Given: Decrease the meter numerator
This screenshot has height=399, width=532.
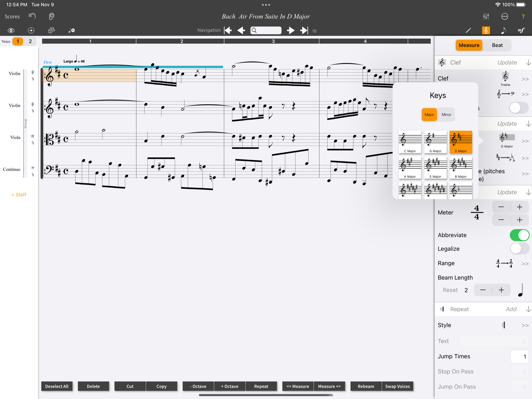Looking at the screenshot, I should (501, 207).
